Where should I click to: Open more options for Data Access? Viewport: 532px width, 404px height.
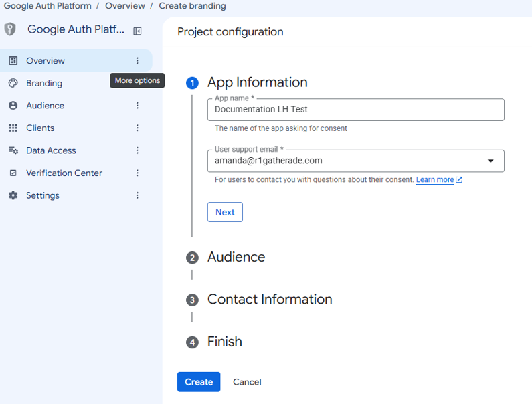point(137,150)
